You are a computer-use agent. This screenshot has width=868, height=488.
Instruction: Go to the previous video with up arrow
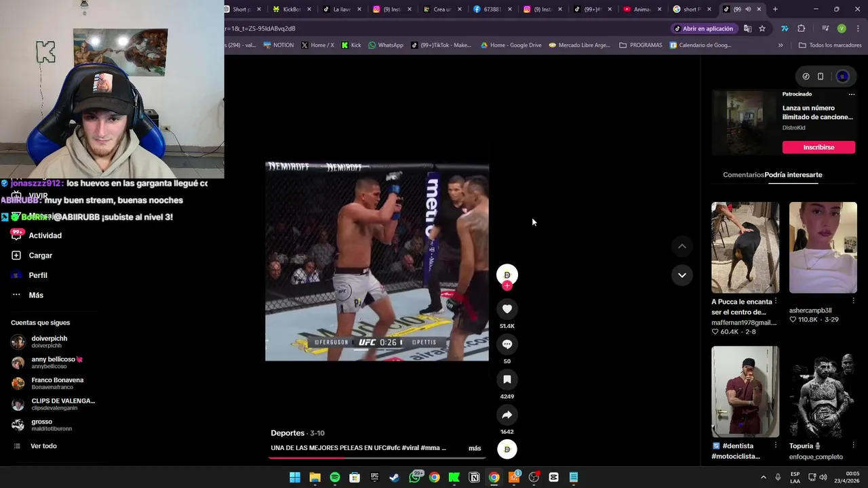[x=682, y=247]
